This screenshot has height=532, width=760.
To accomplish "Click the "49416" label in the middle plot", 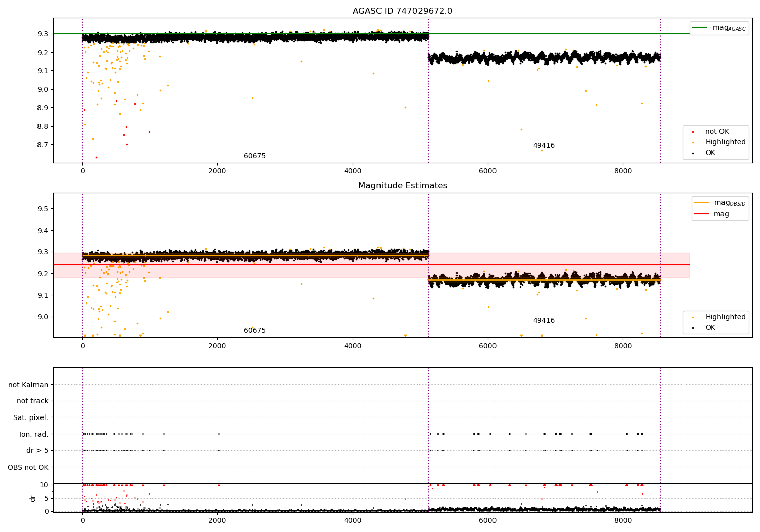I will 544,321.
